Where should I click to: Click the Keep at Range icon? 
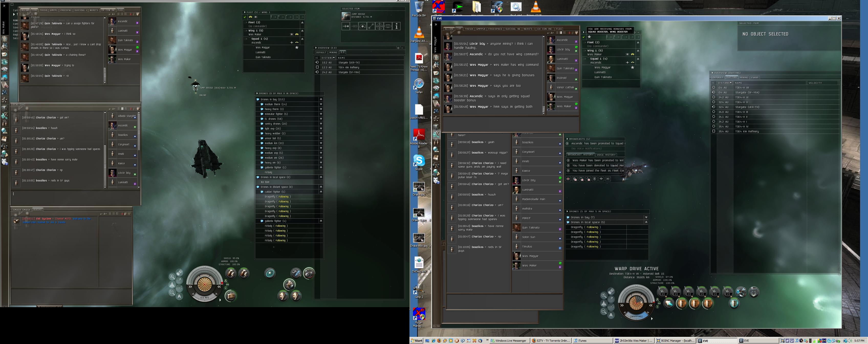[371, 26]
